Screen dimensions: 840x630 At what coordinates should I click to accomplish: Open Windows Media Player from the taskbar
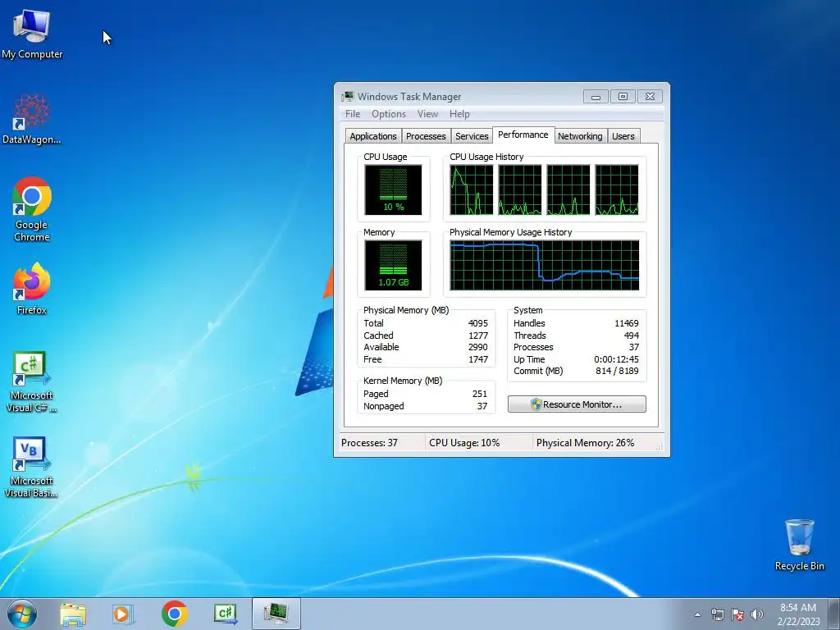tap(122, 614)
